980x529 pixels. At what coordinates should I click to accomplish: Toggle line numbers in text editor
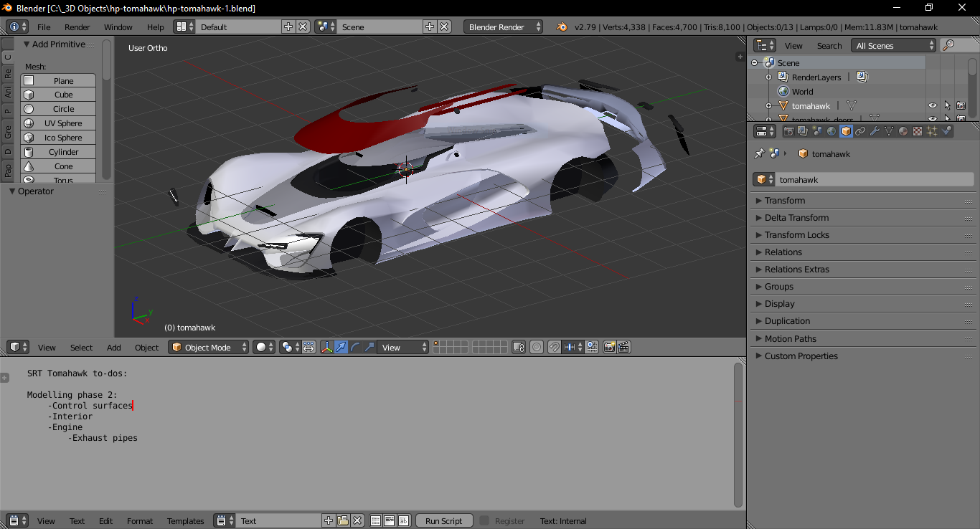375,520
